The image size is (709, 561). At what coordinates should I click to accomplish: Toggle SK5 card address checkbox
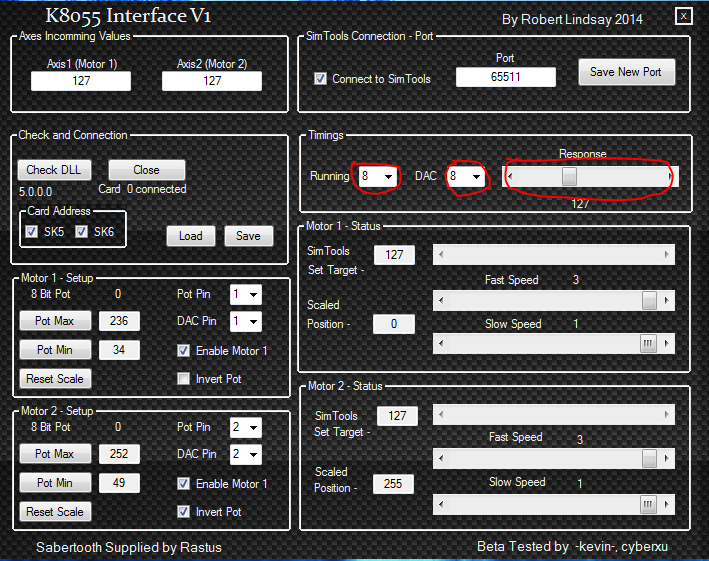(x=32, y=232)
